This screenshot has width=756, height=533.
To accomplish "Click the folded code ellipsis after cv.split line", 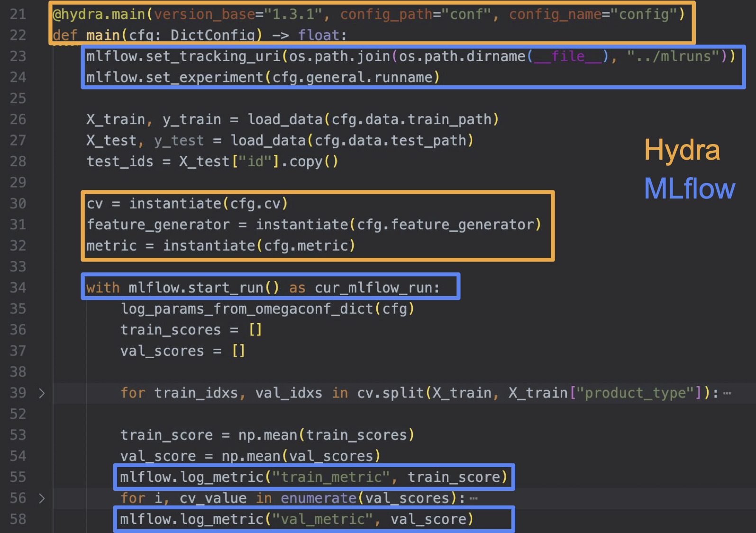I will point(727,393).
